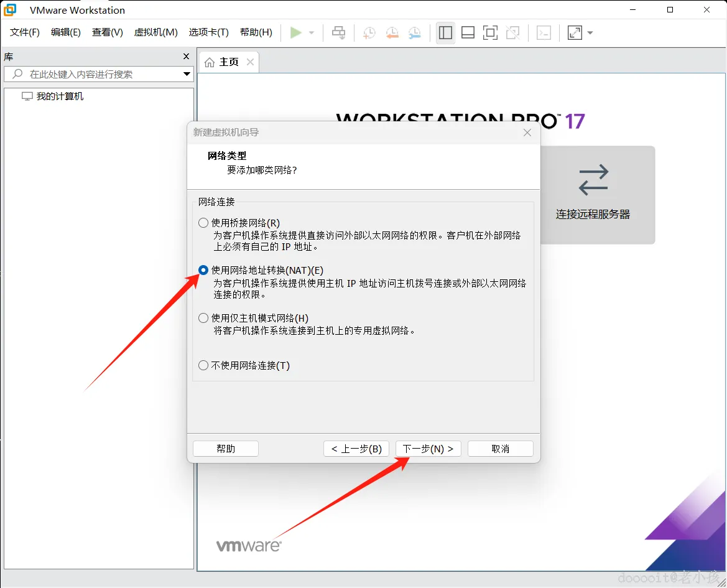Click the take snapshot clock icon
Image resolution: width=727 pixels, height=588 pixels.
coord(369,32)
